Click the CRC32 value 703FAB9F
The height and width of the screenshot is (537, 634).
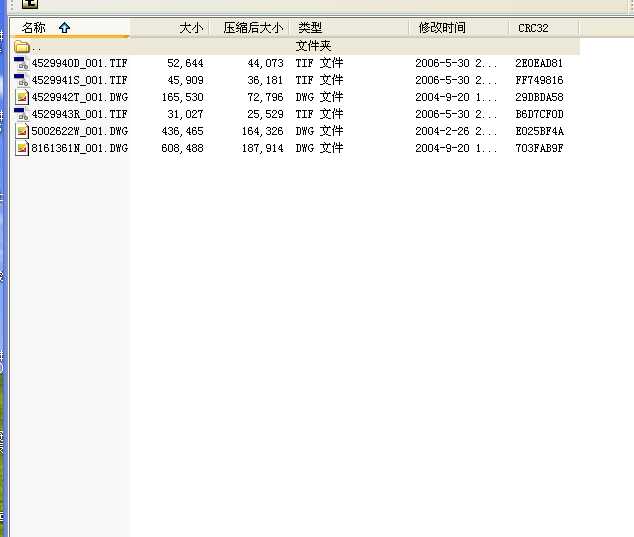[x=539, y=148]
